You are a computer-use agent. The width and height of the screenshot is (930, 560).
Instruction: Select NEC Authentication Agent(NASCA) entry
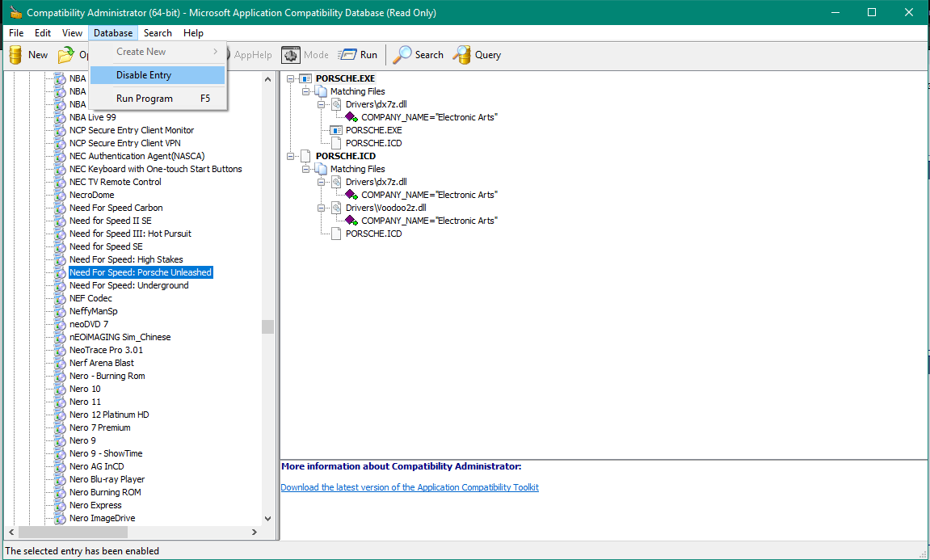137,156
